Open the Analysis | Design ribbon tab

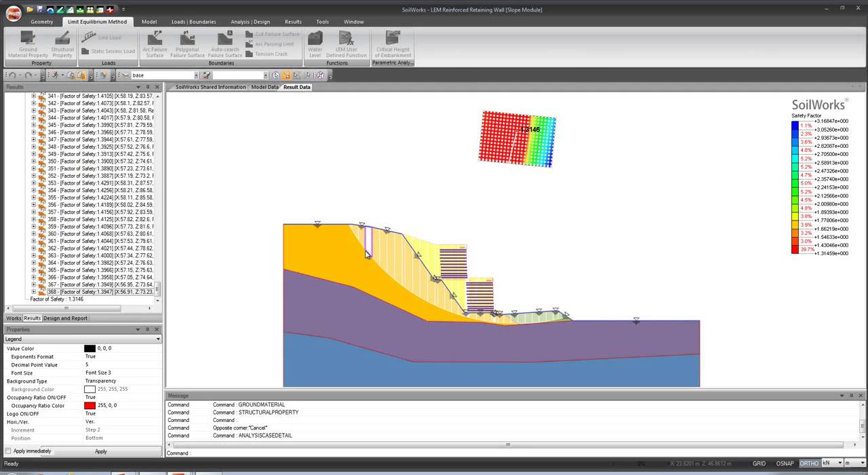click(250, 22)
